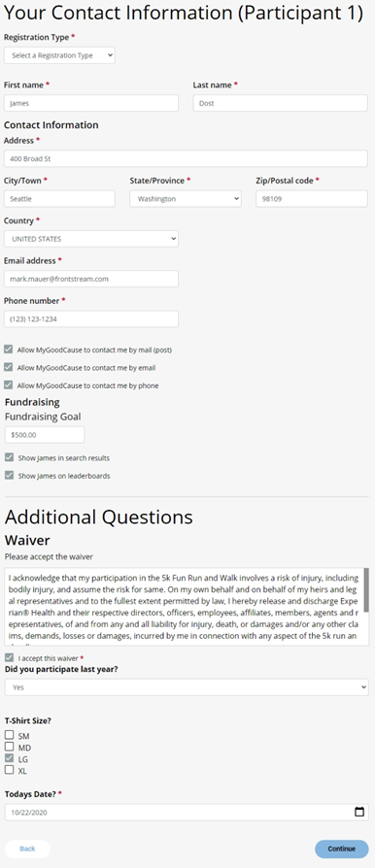Click the First name input field

click(x=91, y=103)
